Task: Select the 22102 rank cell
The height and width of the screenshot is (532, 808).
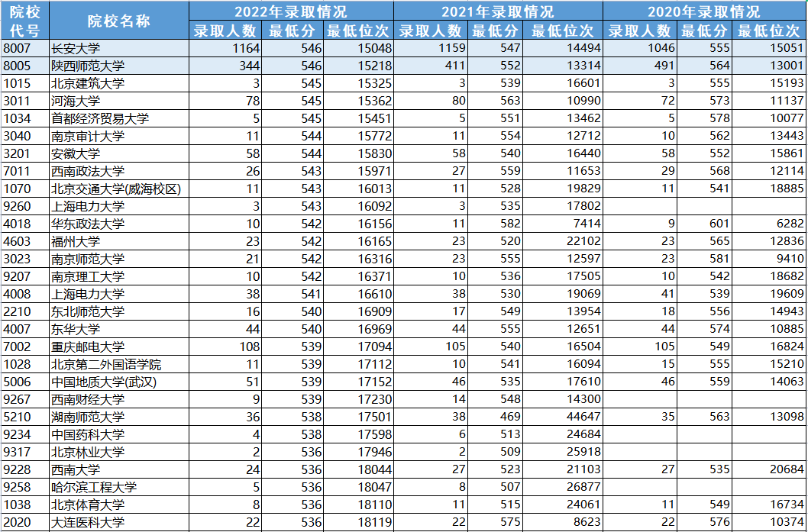Action: click(563, 241)
